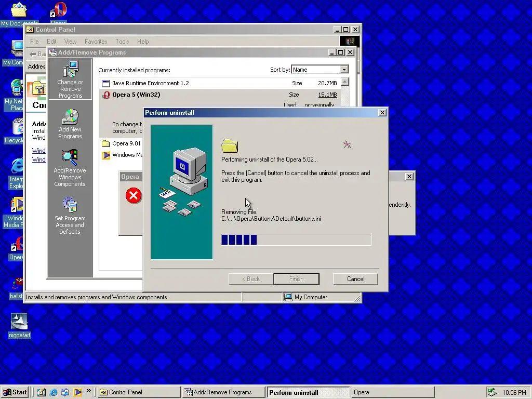Viewport: 532px width, 399px height.
Task: Click the My Computer status bar icon
Action: pos(288,297)
